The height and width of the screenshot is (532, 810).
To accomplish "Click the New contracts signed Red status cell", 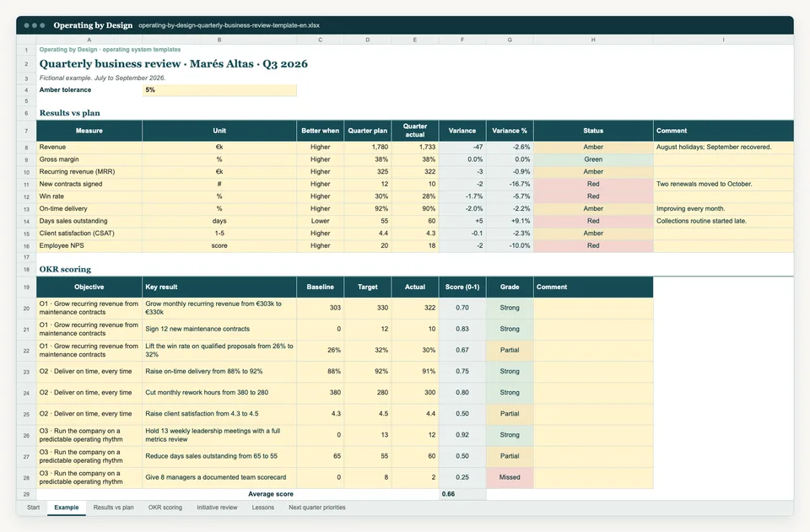I will (x=593, y=184).
